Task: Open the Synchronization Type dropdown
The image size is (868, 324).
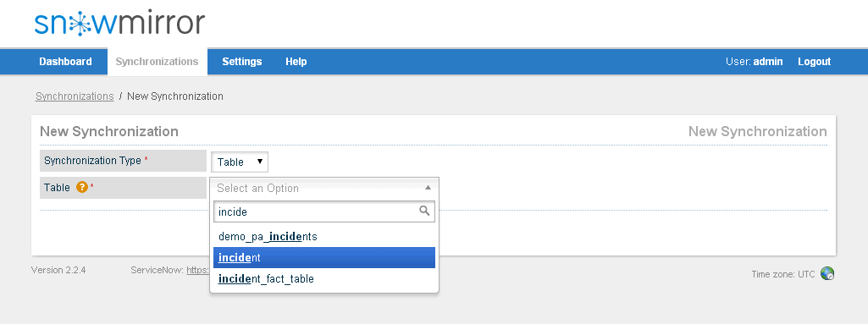Action: coord(240,162)
